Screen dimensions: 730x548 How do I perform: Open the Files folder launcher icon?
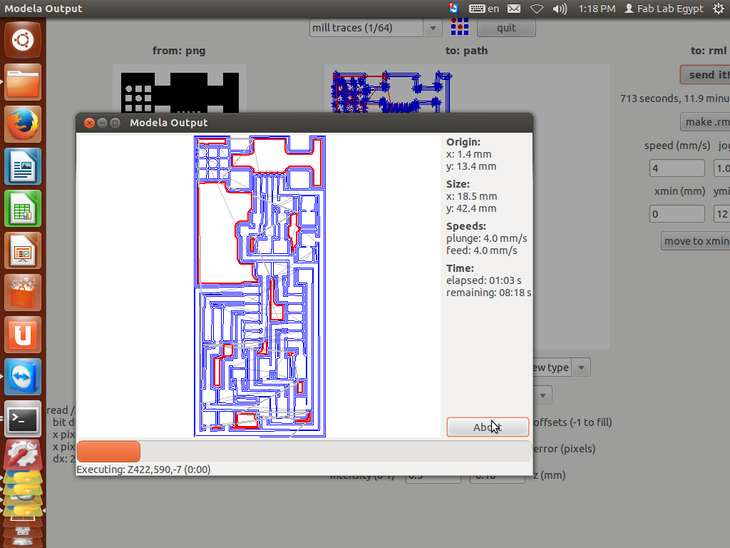tap(22, 82)
